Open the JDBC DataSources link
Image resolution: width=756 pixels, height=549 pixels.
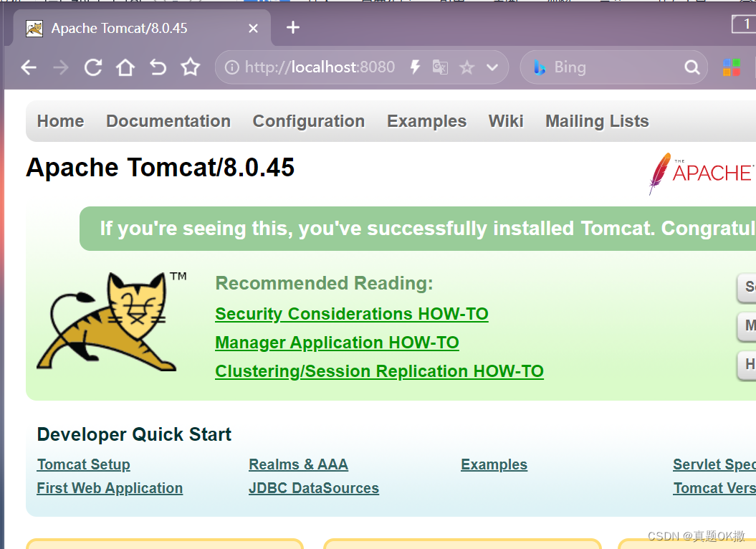[314, 488]
